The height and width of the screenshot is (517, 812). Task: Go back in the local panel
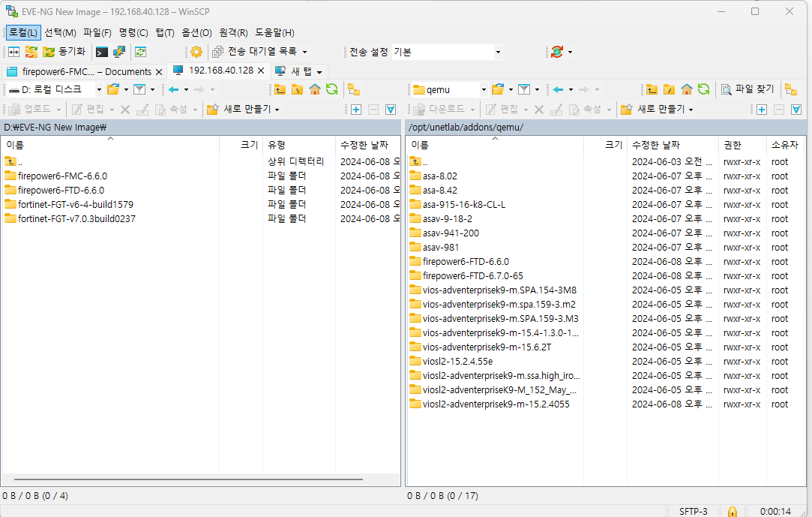[173, 89]
